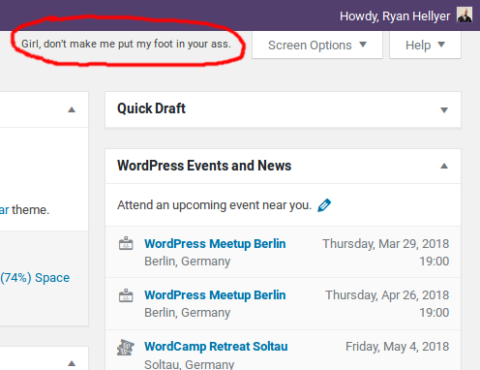This screenshot has width=480, height=370.
Task: Click WordPress Events and News heading
Action: point(204,166)
